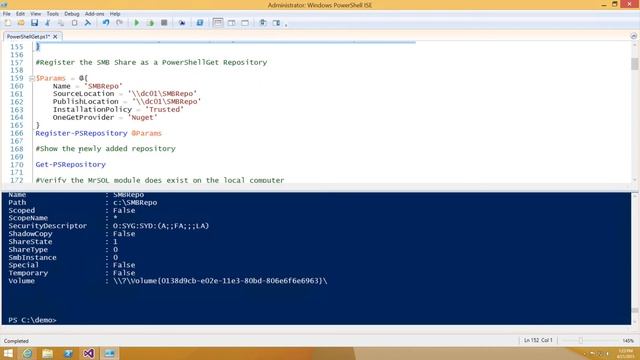Open the Edit menu
Screen dimensions: 640x360
click(x=20, y=14)
